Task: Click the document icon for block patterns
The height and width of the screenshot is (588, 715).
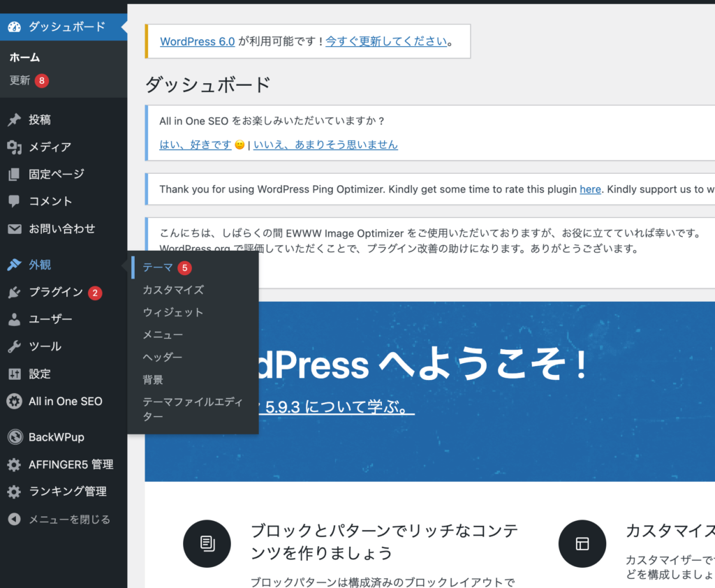Action: (207, 543)
